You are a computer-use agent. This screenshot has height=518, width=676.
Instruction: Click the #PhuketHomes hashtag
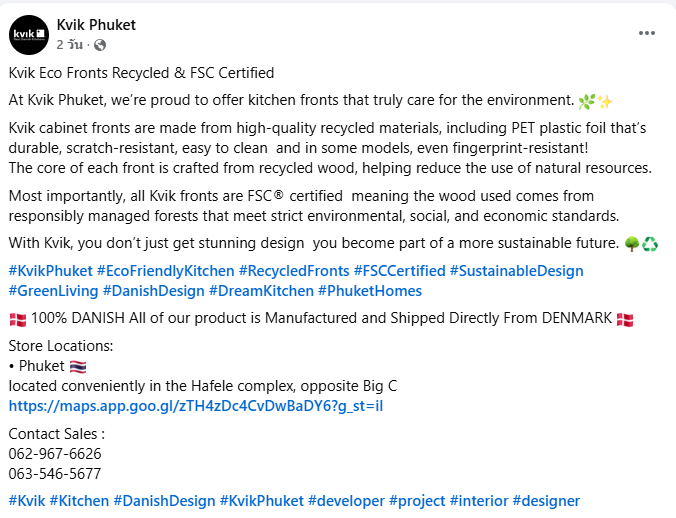370,291
